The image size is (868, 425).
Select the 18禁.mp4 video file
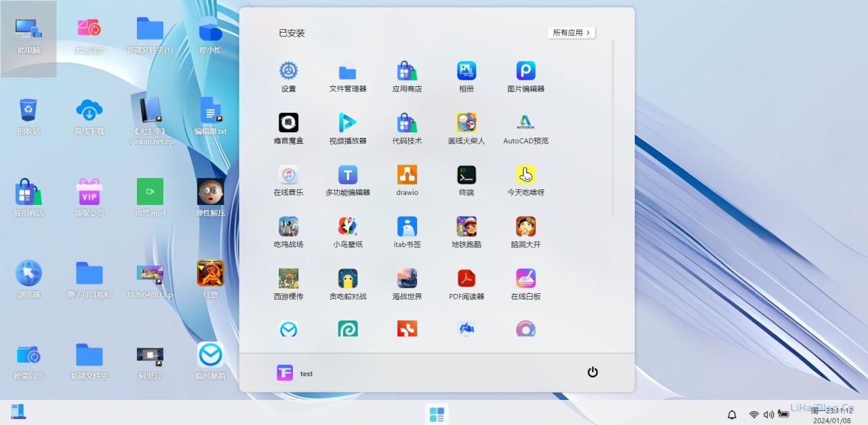click(x=150, y=198)
